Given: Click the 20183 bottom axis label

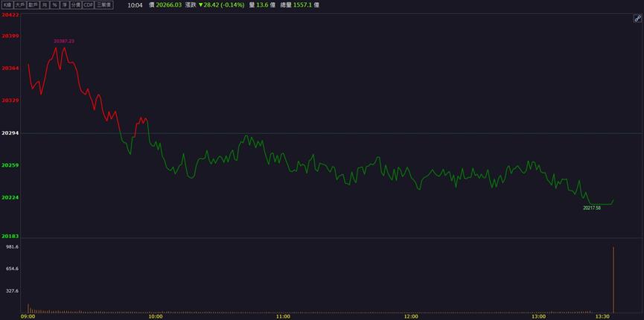Looking at the screenshot, I should coord(10,236).
